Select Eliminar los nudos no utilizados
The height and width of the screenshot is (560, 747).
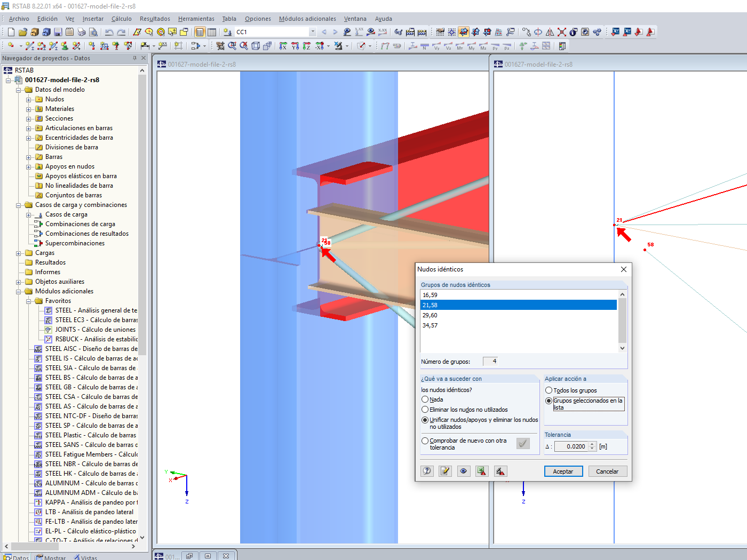pos(425,410)
